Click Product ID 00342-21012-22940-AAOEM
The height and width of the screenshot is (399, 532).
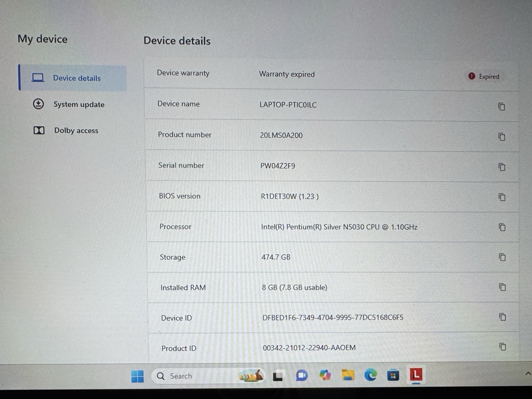point(309,348)
